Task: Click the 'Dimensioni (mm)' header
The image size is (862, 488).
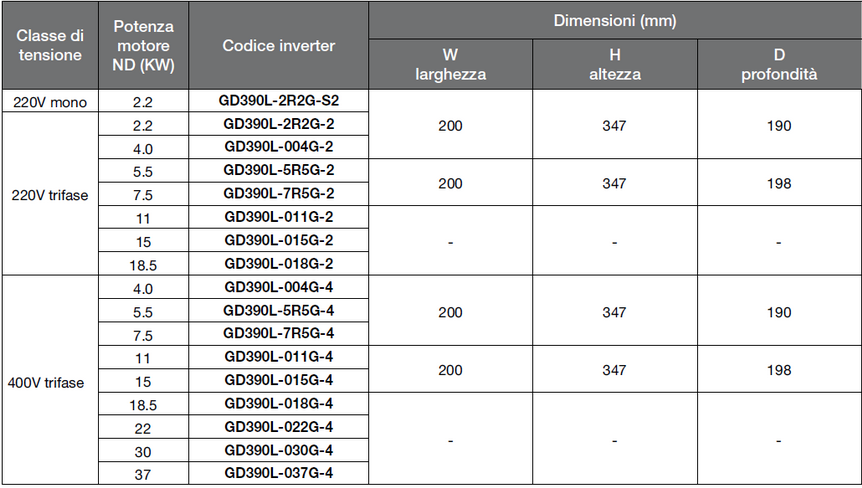Action: click(614, 20)
